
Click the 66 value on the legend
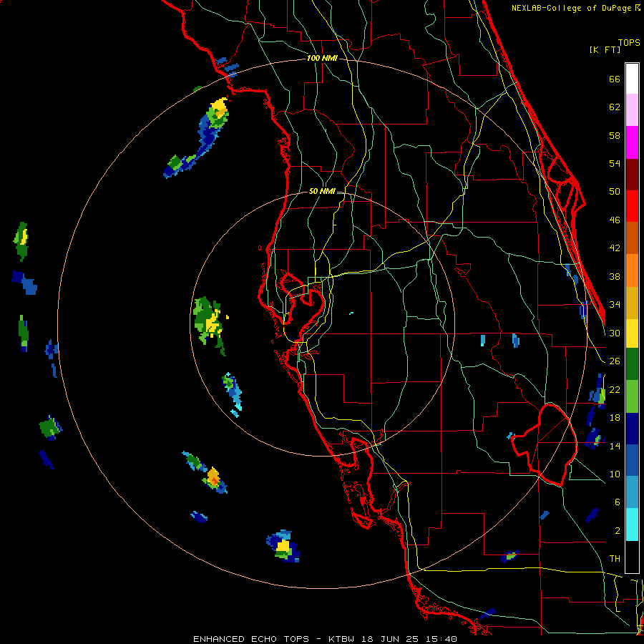tap(615, 79)
